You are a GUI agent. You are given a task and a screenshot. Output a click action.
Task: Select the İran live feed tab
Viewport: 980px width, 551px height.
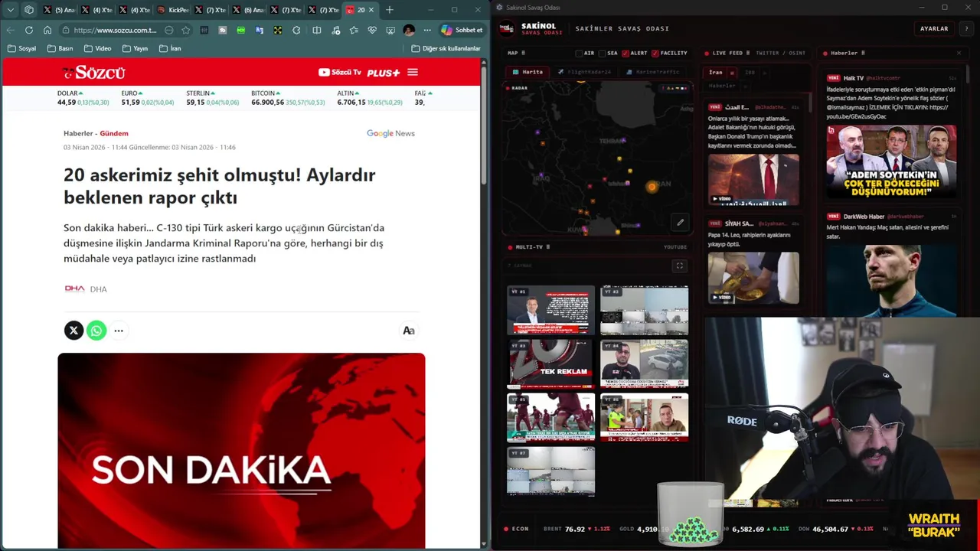click(x=716, y=73)
